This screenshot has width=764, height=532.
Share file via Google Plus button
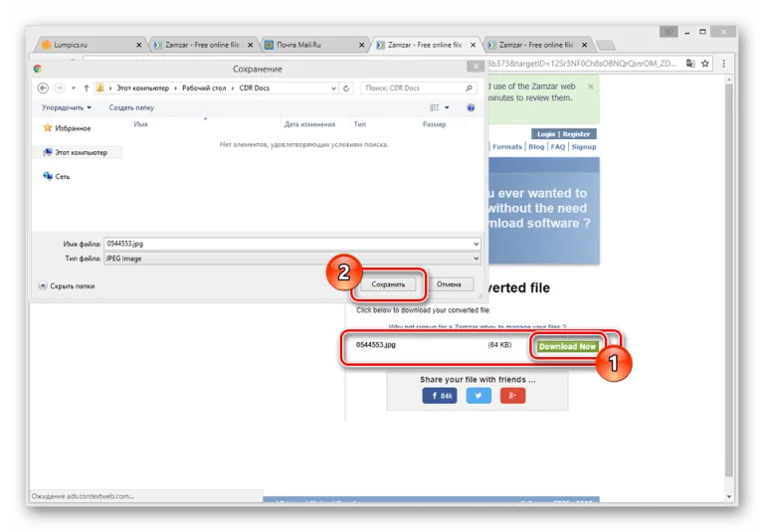click(x=512, y=396)
